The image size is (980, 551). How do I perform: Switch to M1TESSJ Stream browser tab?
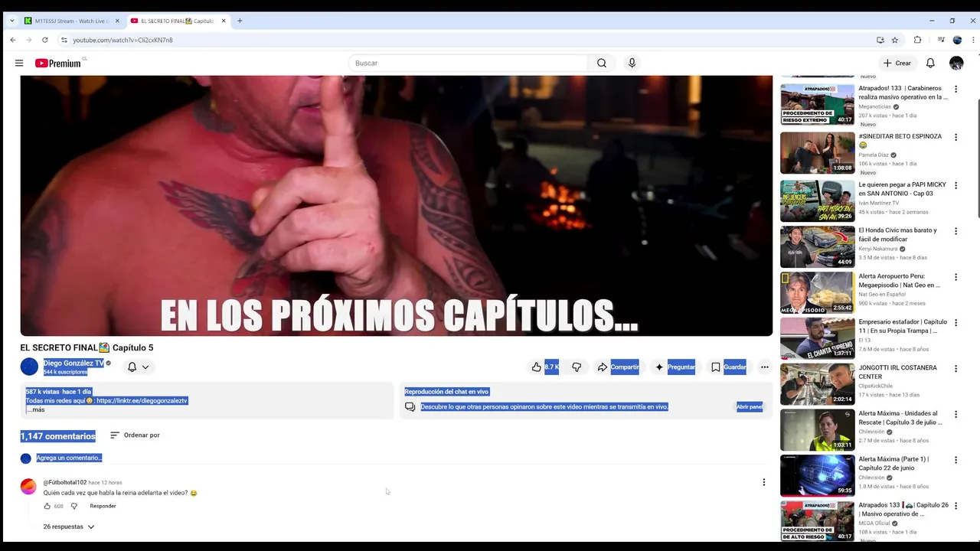[71, 21]
